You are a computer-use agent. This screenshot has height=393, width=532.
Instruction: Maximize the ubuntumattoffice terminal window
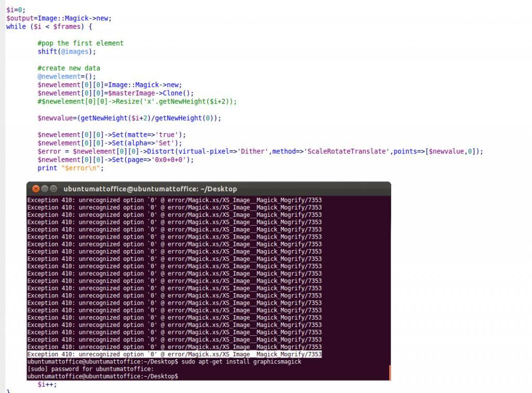(x=54, y=189)
